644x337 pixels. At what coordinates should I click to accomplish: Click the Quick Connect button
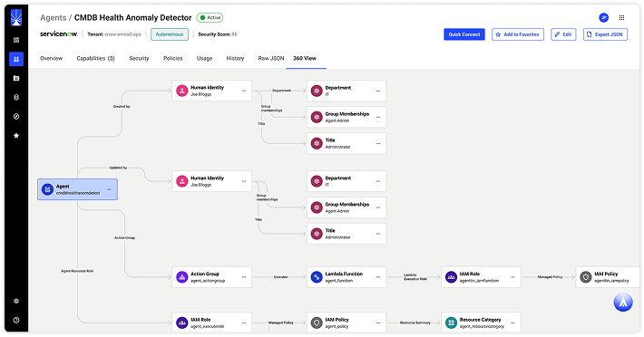click(x=464, y=34)
